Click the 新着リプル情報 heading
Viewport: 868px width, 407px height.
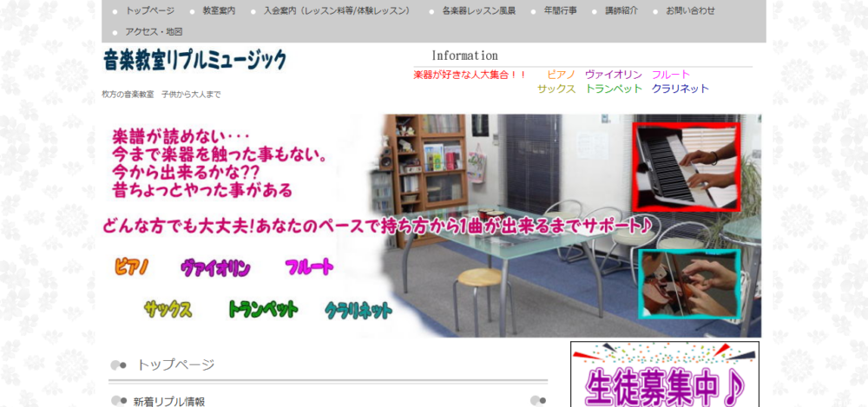pos(169,402)
